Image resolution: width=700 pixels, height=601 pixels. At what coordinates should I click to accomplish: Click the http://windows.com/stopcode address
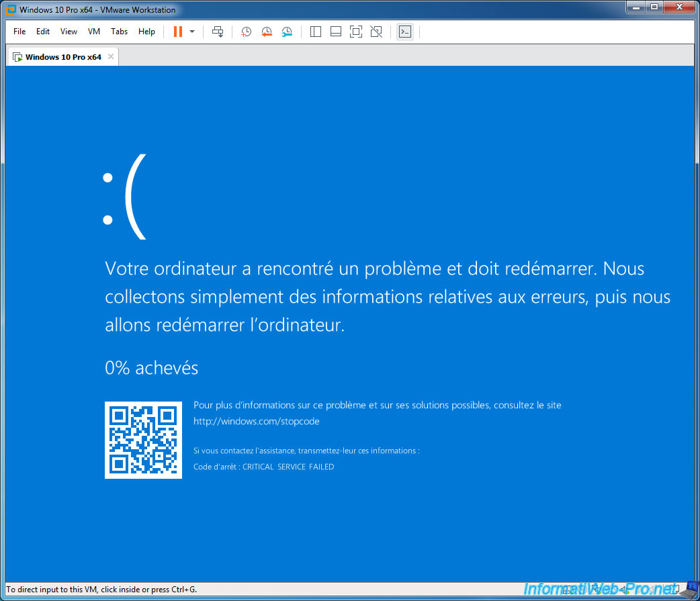tap(256, 421)
